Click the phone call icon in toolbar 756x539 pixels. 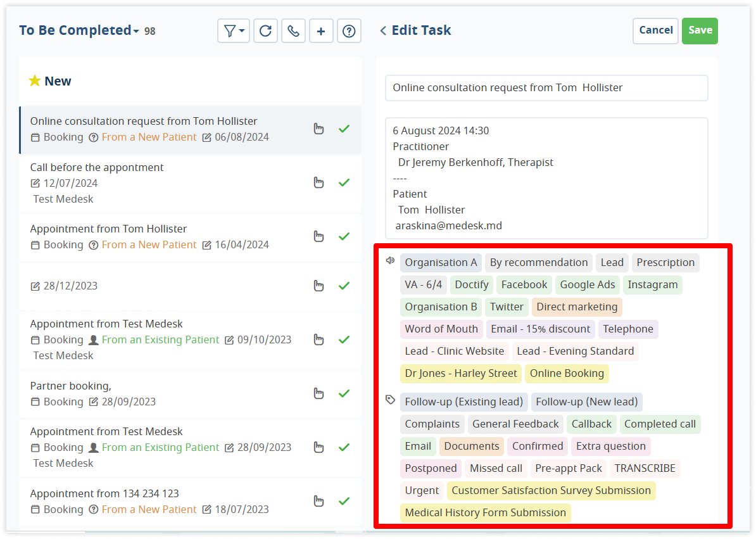coord(293,31)
